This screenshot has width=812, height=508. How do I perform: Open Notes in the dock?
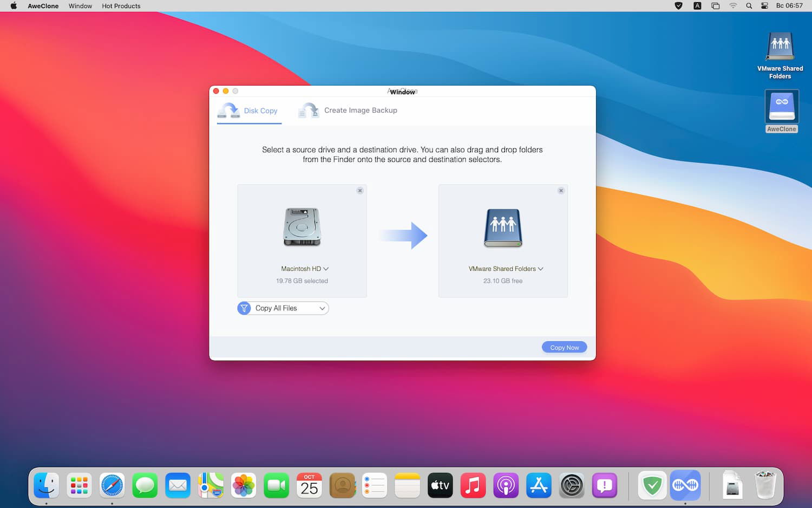click(408, 485)
